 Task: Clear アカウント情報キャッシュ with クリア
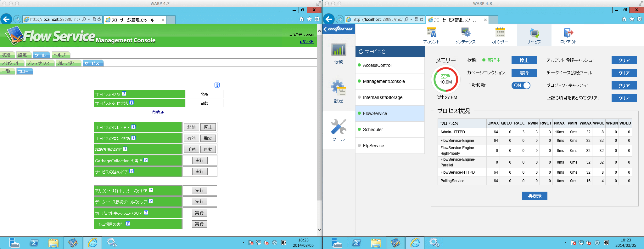coord(624,60)
